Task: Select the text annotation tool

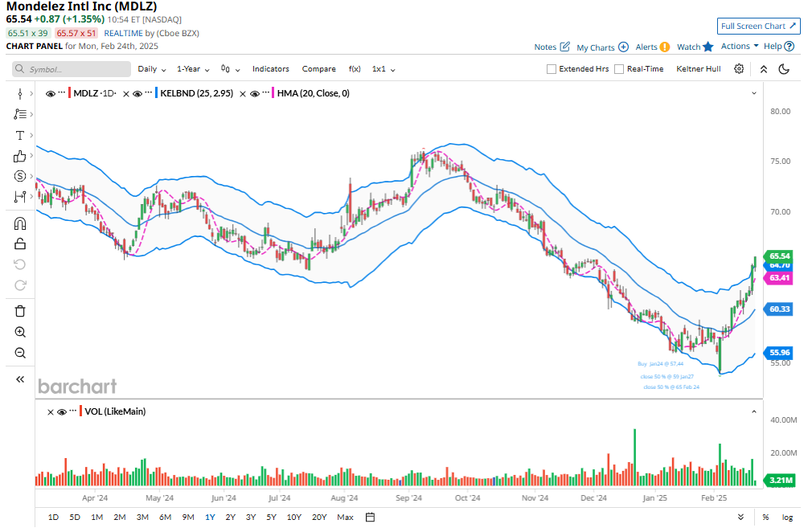Action: (20, 135)
